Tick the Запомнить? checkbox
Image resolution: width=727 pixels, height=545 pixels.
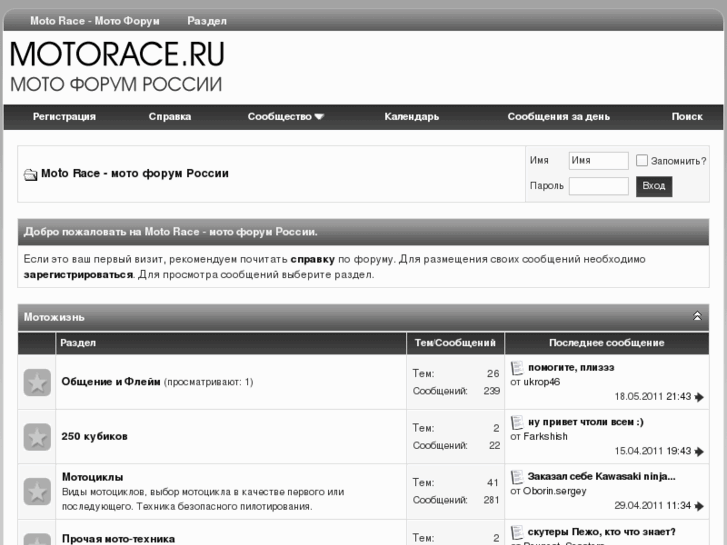point(642,160)
